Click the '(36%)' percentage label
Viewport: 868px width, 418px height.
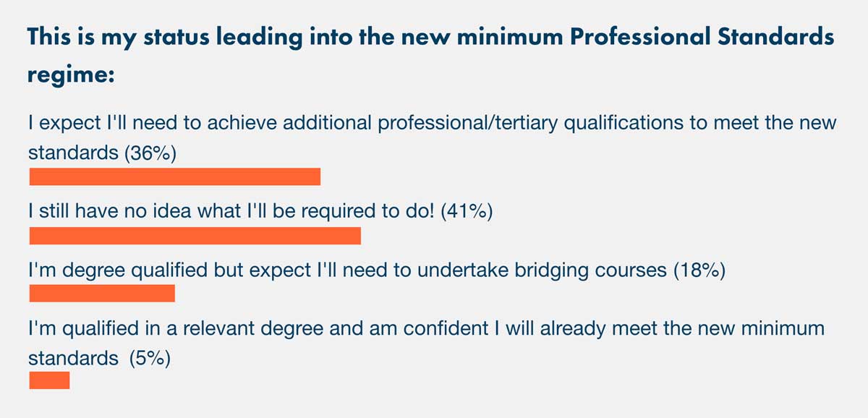[151, 153]
